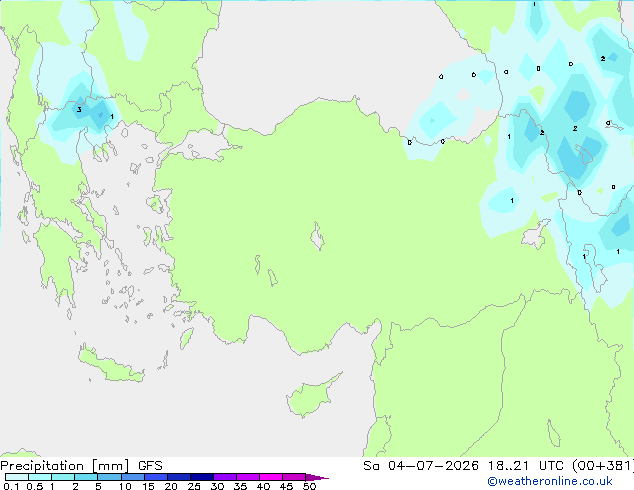The height and width of the screenshot is (490, 634).
Task: Click the 20–25 mm legend color swatch
Action: point(179,477)
